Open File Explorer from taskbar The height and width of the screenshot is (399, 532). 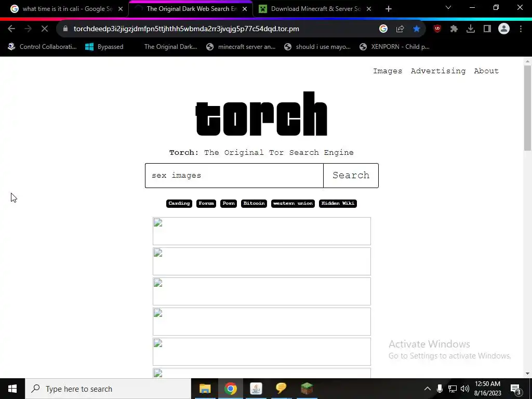point(205,389)
